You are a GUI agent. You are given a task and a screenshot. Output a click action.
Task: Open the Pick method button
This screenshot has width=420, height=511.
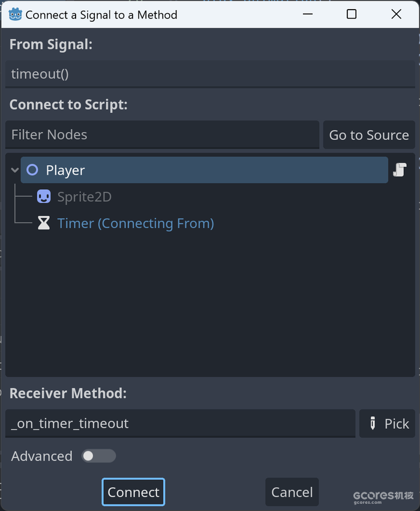[x=387, y=423]
